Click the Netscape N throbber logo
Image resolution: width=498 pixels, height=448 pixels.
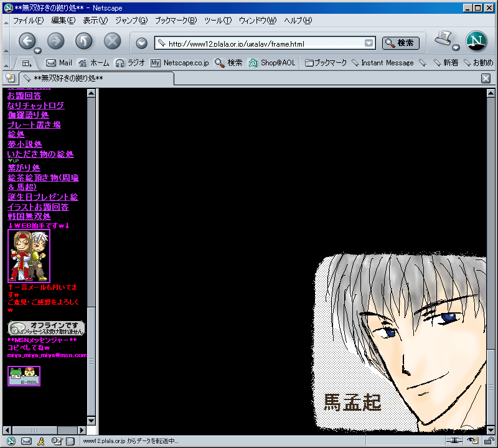click(x=476, y=41)
